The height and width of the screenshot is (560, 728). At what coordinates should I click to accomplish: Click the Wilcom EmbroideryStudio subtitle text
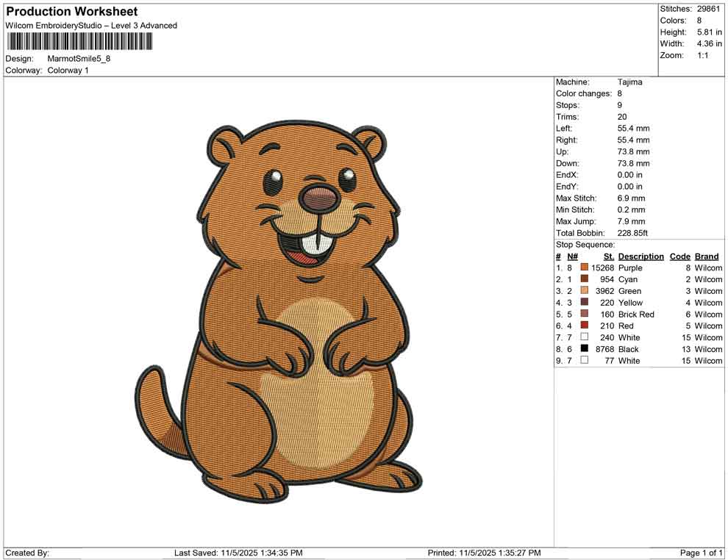click(x=91, y=26)
